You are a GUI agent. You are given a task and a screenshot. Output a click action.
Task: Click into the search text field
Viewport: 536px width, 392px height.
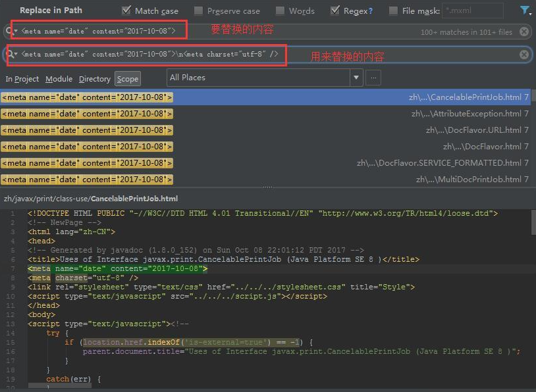coord(267,32)
